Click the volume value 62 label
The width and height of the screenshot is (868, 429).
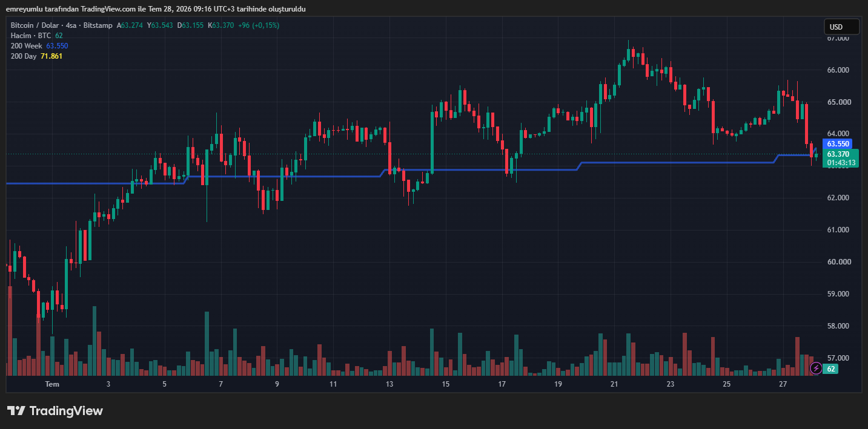tap(830, 368)
